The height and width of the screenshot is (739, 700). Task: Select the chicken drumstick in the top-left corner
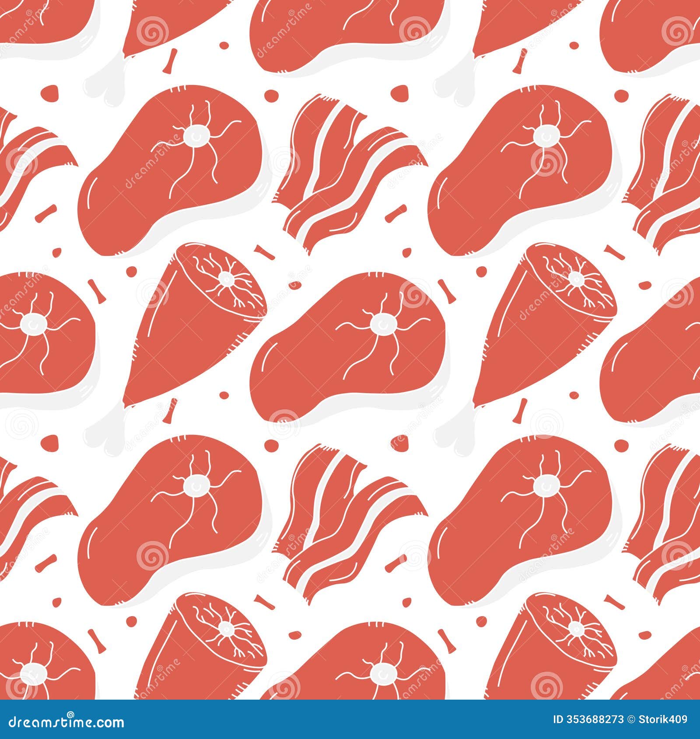[66, 26]
